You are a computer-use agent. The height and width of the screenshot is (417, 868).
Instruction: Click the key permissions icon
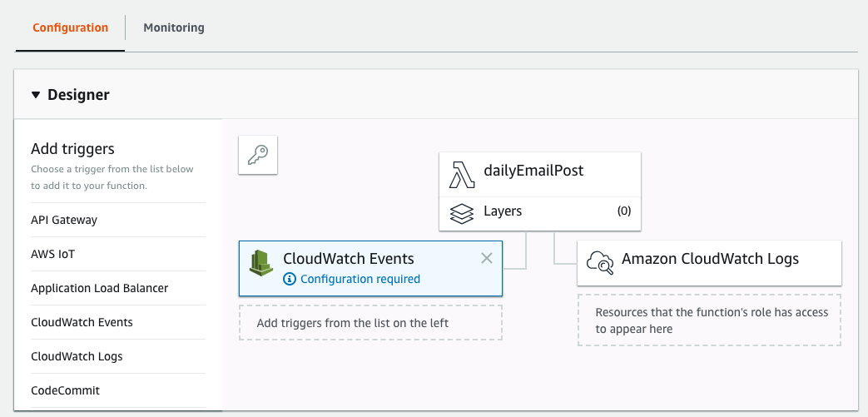[258, 155]
